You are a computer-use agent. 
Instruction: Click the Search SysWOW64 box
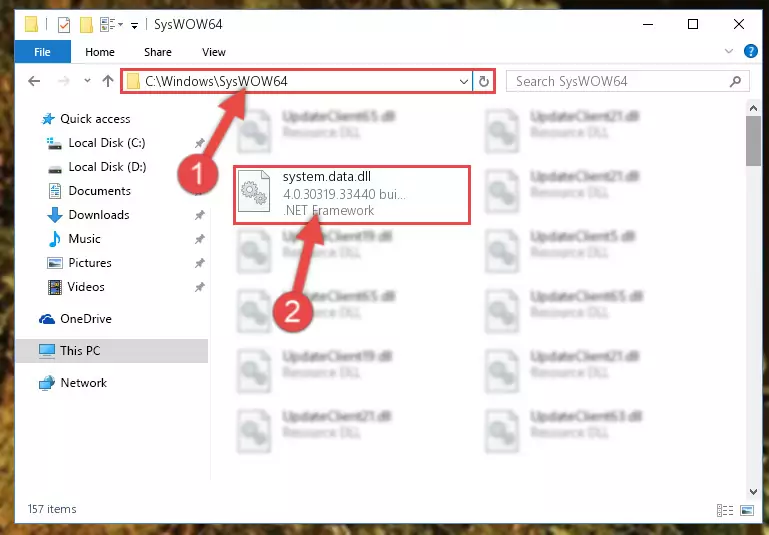(627, 81)
